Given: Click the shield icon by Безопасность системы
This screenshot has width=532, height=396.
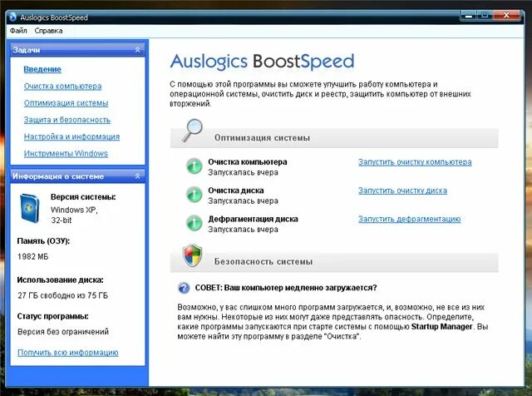Looking at the screenshot, I should tap(192, 255).
